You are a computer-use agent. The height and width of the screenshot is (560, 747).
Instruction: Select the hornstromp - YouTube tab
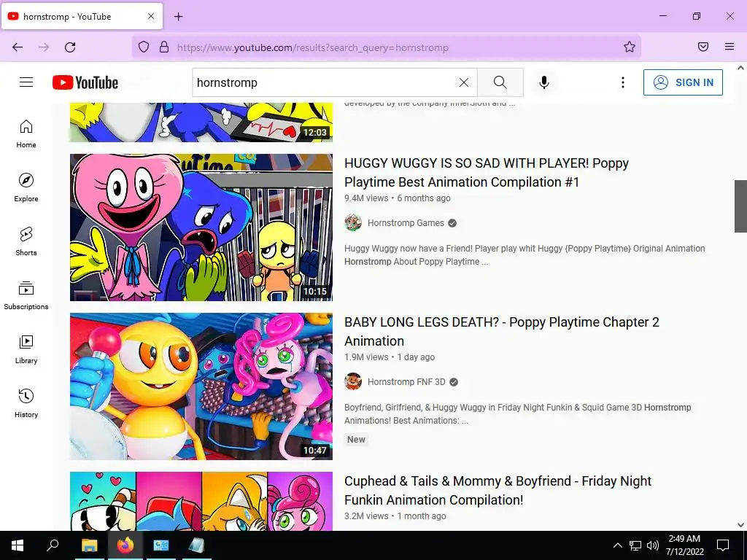point(82,16)
